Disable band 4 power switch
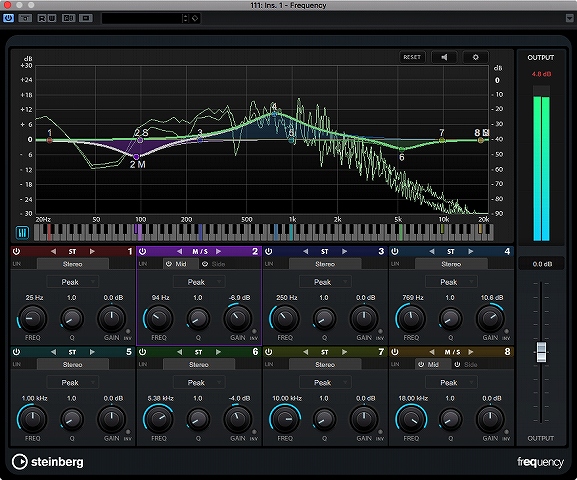The image size is (577, 480). pyautogui.click(x=395, y=251)
